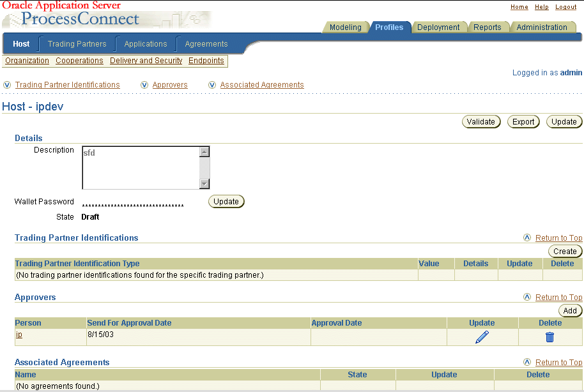Viewport: 584px width, 392px height.
Task: Click Description scrollbar up arrow
Action: point(204,151)
